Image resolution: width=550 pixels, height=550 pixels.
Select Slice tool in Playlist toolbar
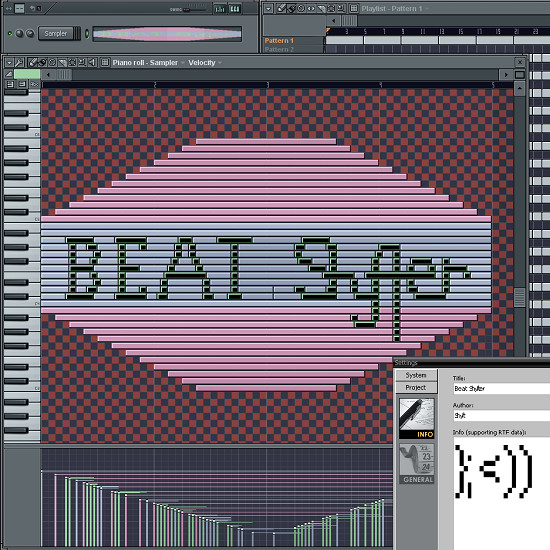[x=321, y=8]
